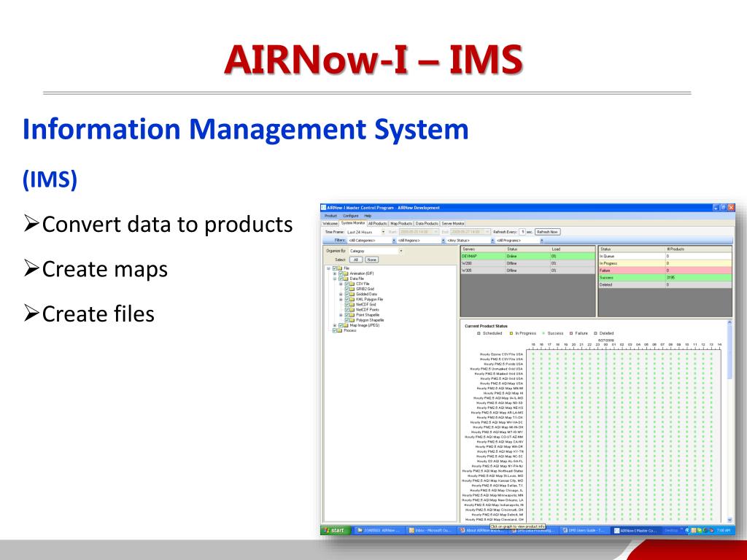Open the DMS Users Guide taskbar item
The width and height of the screenshot is (747, 560).
(x=584, y=531)
